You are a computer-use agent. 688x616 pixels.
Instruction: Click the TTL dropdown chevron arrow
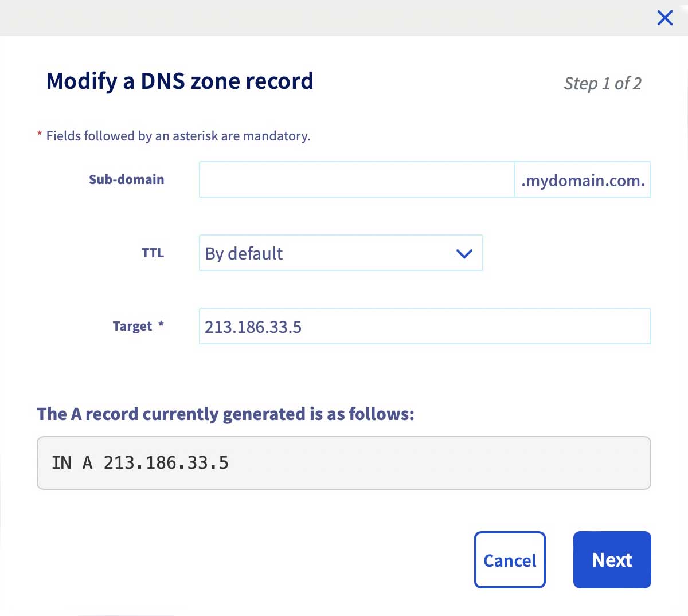pos(464,253)
